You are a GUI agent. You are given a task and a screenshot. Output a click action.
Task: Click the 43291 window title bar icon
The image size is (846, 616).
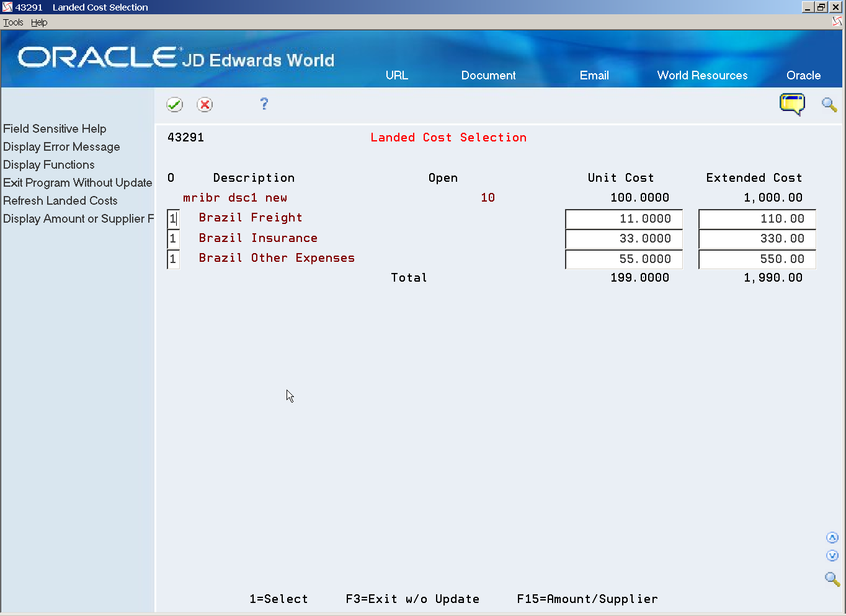coord(7,7)
